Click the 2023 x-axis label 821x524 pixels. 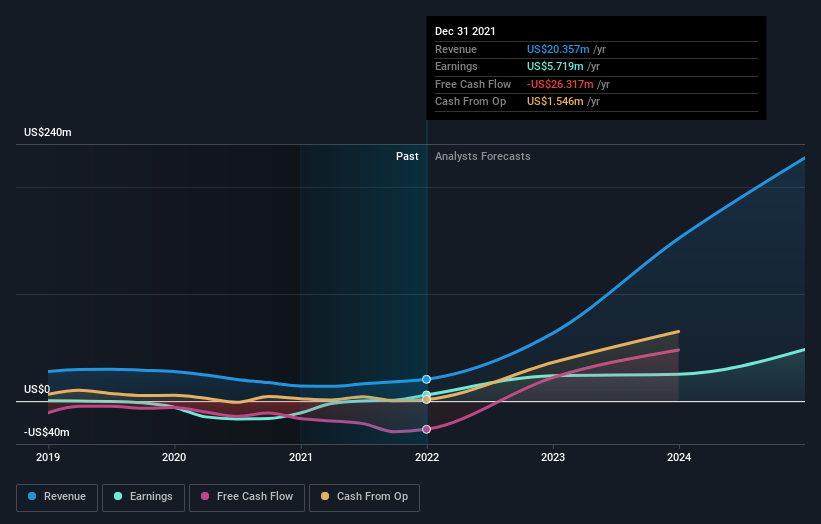[x=553, y=458]
